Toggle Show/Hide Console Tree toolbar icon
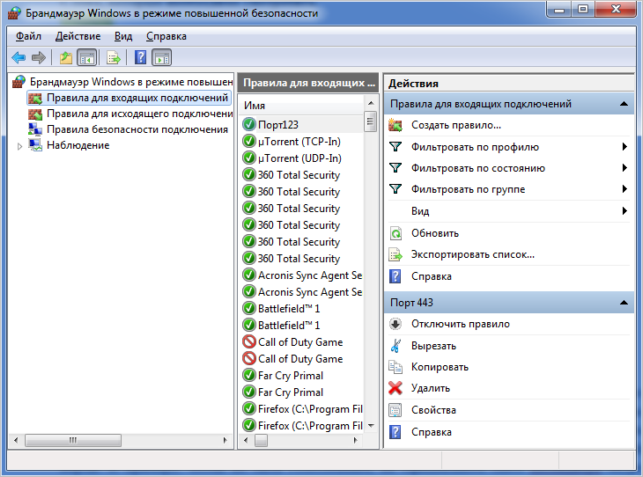The height and width of the screenshot is (477, 643). point(87,58)
